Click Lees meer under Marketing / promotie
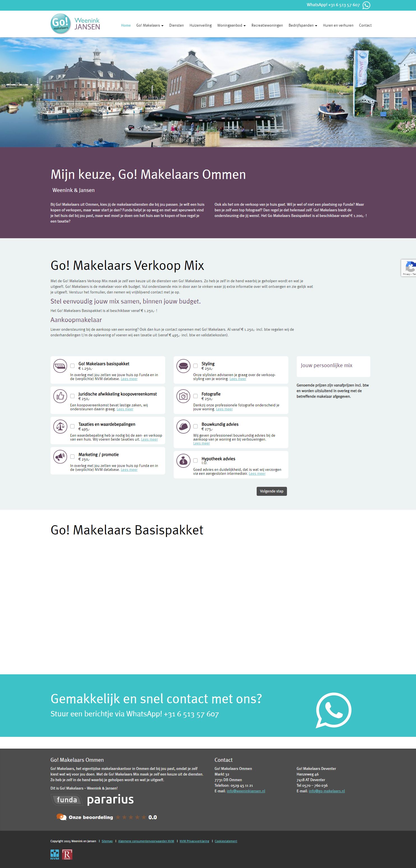 pyautogui.click(x=129, y=470)
